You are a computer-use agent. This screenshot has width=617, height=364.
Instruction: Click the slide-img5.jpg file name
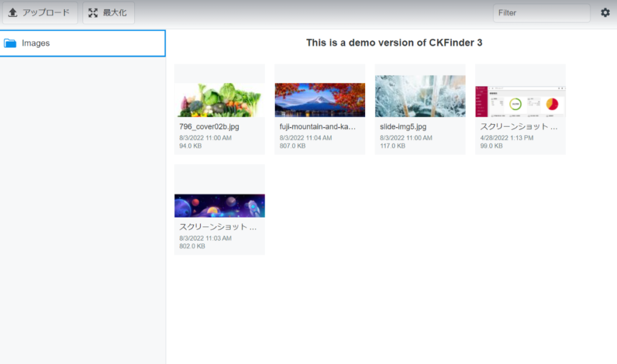[403, 127]
